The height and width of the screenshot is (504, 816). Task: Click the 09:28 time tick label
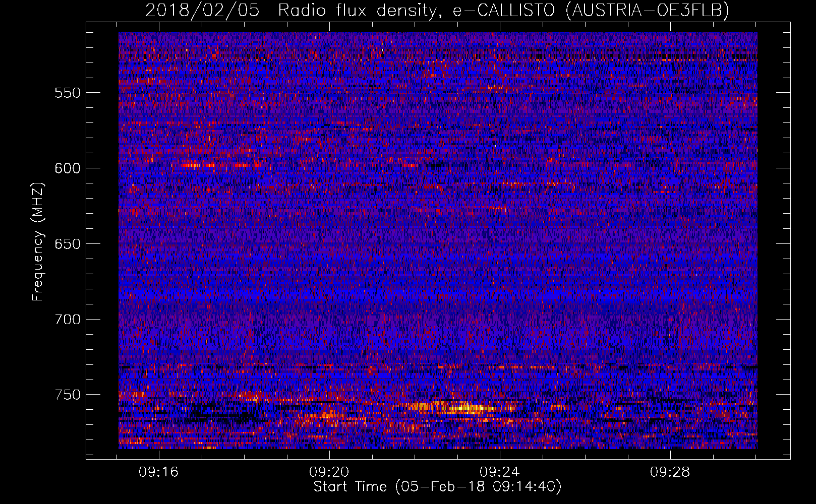[x=670, y=472]
